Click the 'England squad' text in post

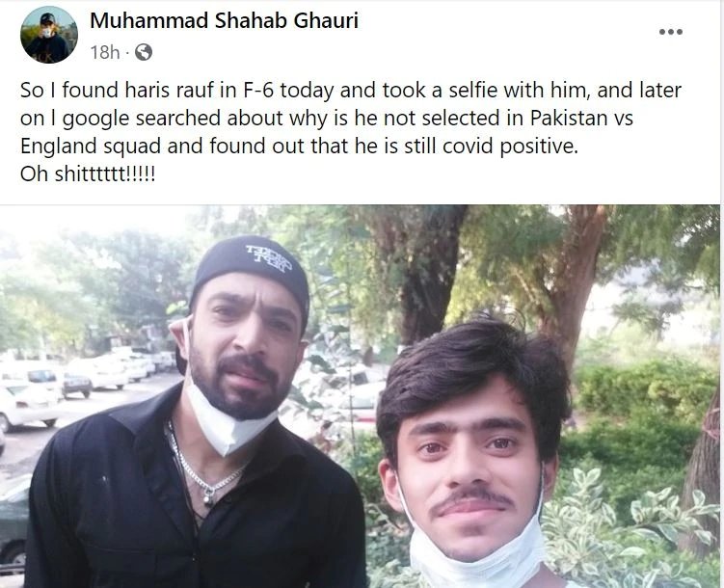pos(91,146)
